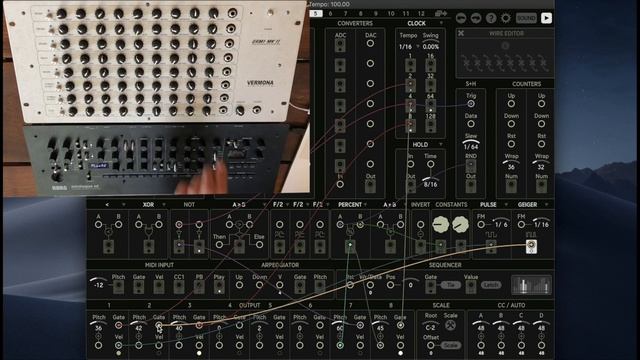
Task: Toggle the sequencer Latch switch
Action: click(491, 285)
